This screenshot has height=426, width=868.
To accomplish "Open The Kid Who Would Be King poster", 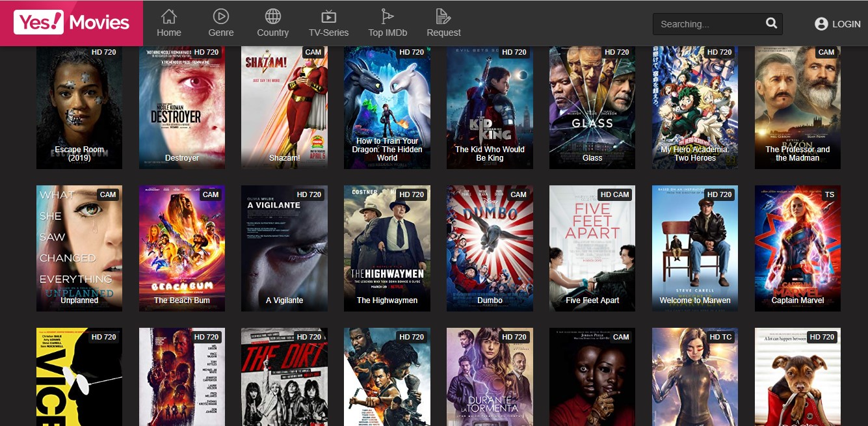I will click(x=490, y=107).
